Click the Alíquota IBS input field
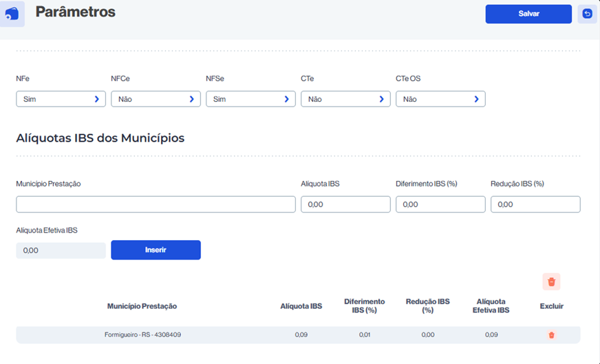600x364 pixels. coord(345,204)
